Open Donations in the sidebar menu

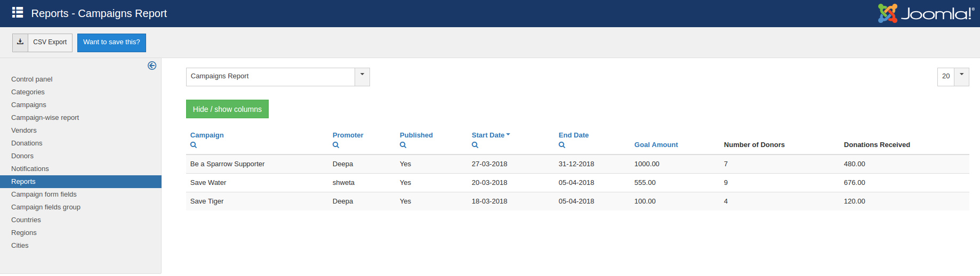coord(27,143)
